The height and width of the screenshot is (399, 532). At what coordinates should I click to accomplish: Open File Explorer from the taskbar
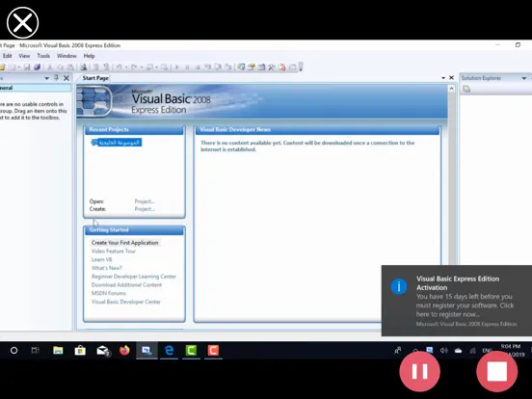click(58, 350)
